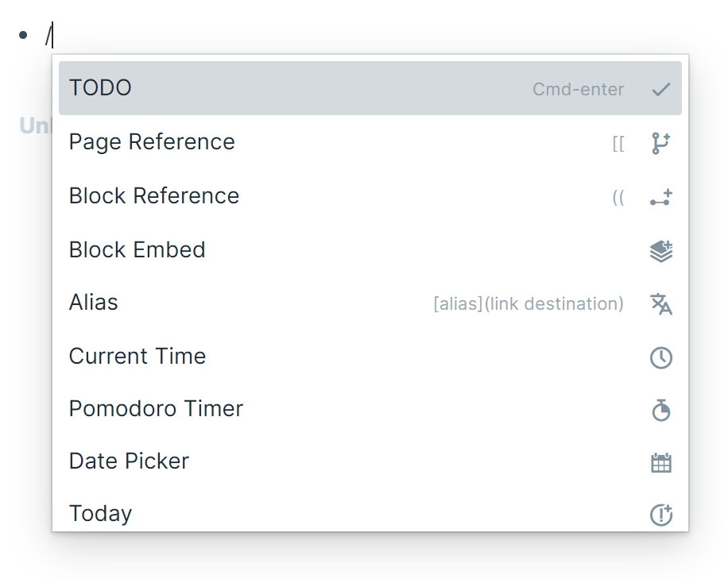Choose the Today menu item
728x579 pixels.
101,514
